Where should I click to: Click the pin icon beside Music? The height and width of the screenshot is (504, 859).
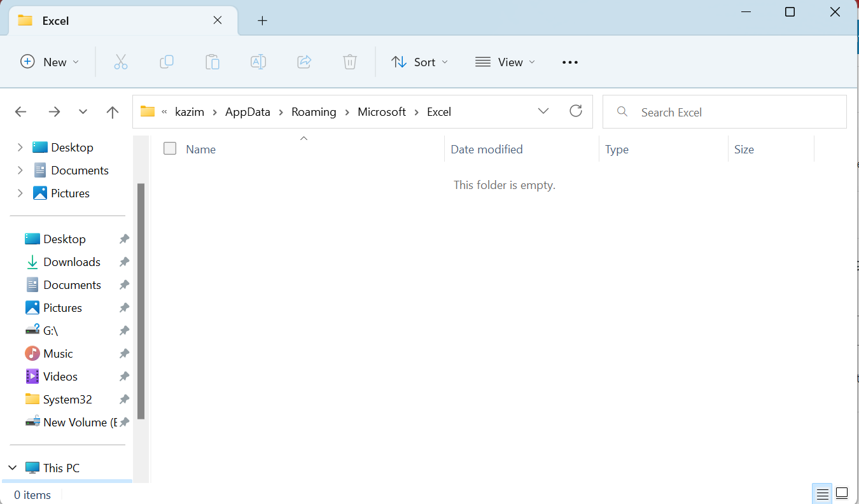[x=124, y=353]
